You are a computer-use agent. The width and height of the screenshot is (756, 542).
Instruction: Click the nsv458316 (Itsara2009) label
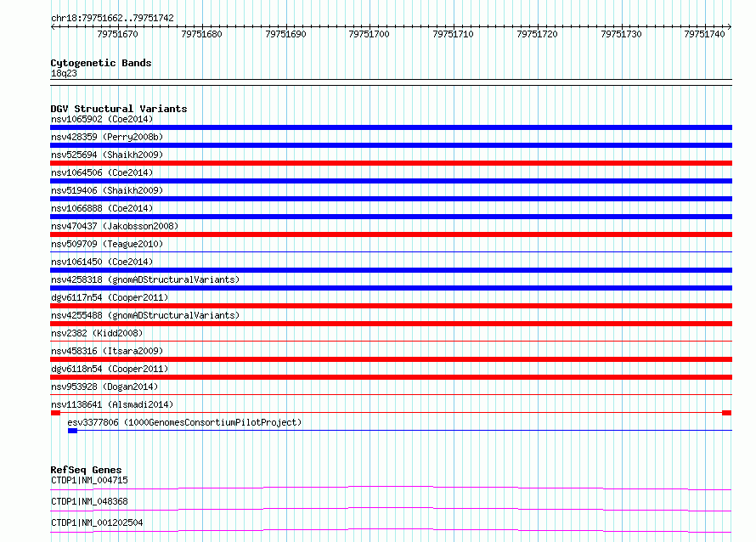(107, 351)
